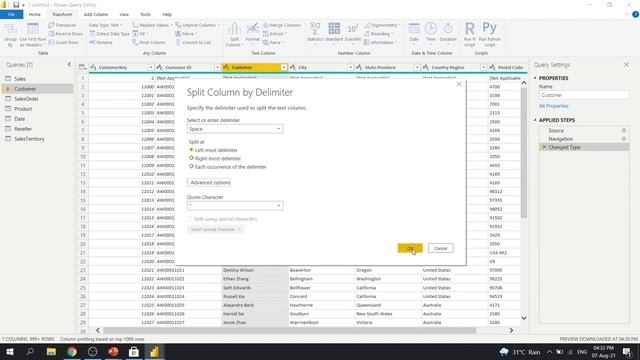Image resolution: width=640 pixels, height=360 pixels.
Task: Open the All Properties link
Action: click(553, 106)
